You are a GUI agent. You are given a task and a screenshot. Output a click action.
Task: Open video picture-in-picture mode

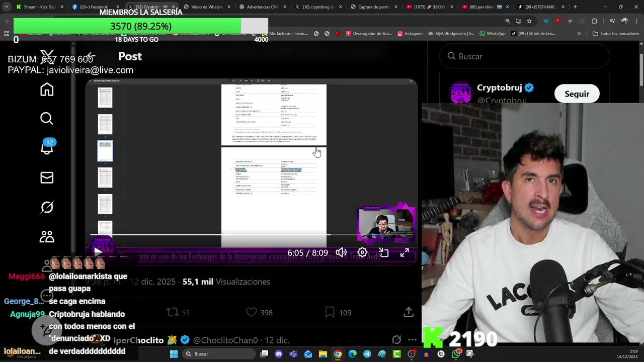[x=383, y=252]
